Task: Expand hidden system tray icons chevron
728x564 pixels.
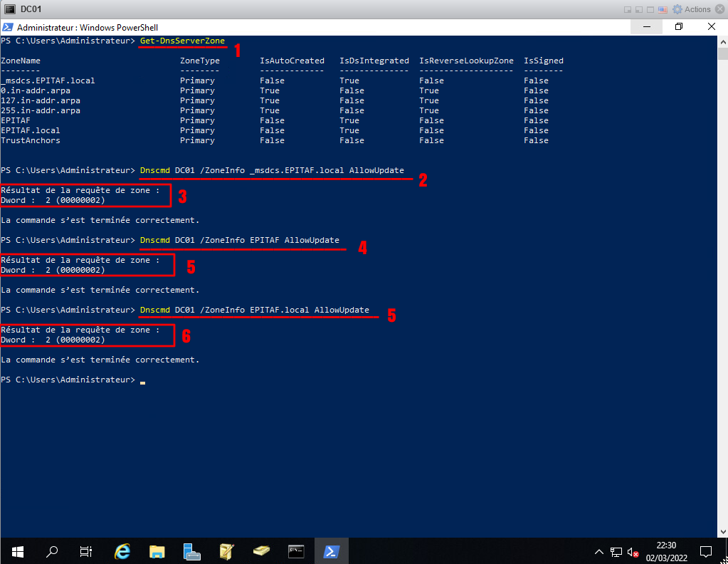Action: pyautogui.click(x=599, y=551)
